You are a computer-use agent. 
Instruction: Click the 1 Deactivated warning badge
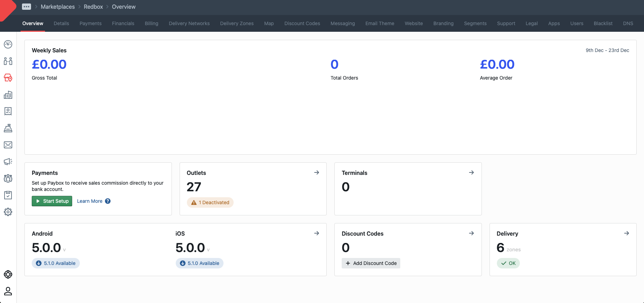(x=210, y=202)
